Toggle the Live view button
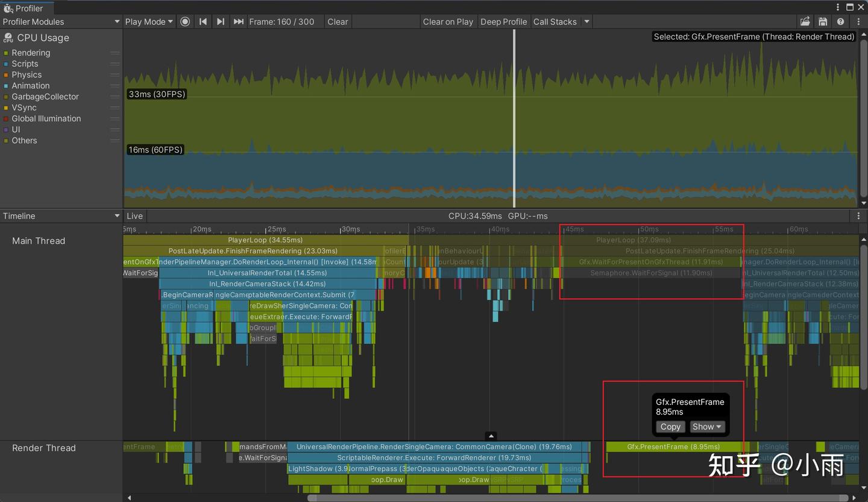868x502 pixels. coord(135,216)
